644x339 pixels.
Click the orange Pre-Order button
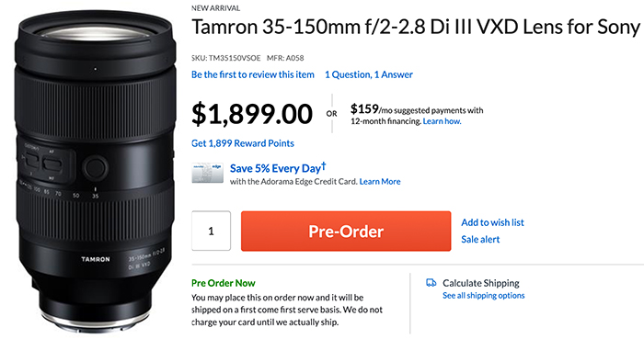(346, 231)
